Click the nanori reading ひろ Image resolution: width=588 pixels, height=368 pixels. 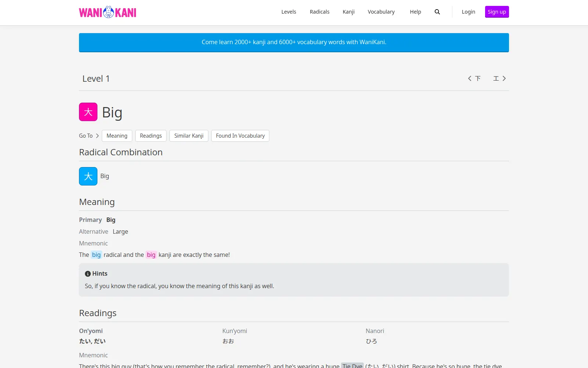pyautogui.click(x=372, y=341)
